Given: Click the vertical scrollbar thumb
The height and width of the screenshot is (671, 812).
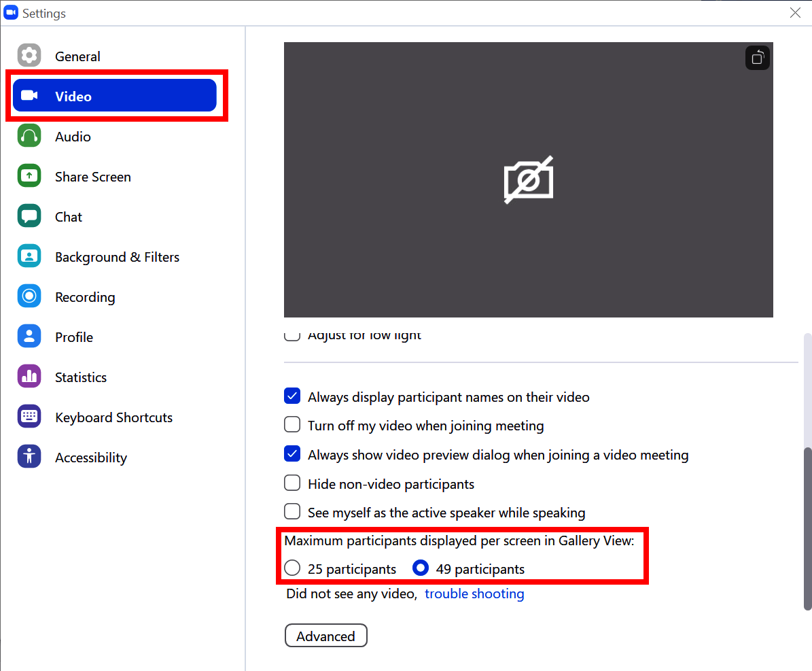Looking at the screenshot, I should point(807,528).
